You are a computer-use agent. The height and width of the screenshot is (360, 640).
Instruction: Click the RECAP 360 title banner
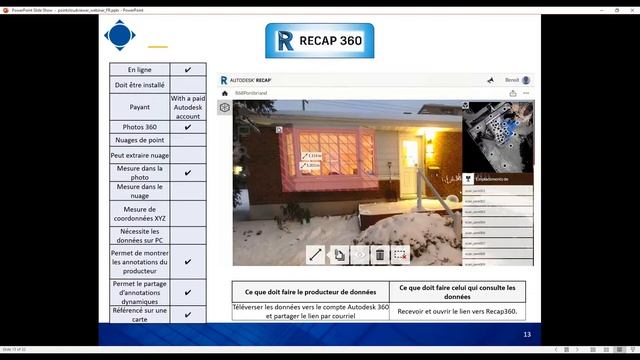[320, 41]
